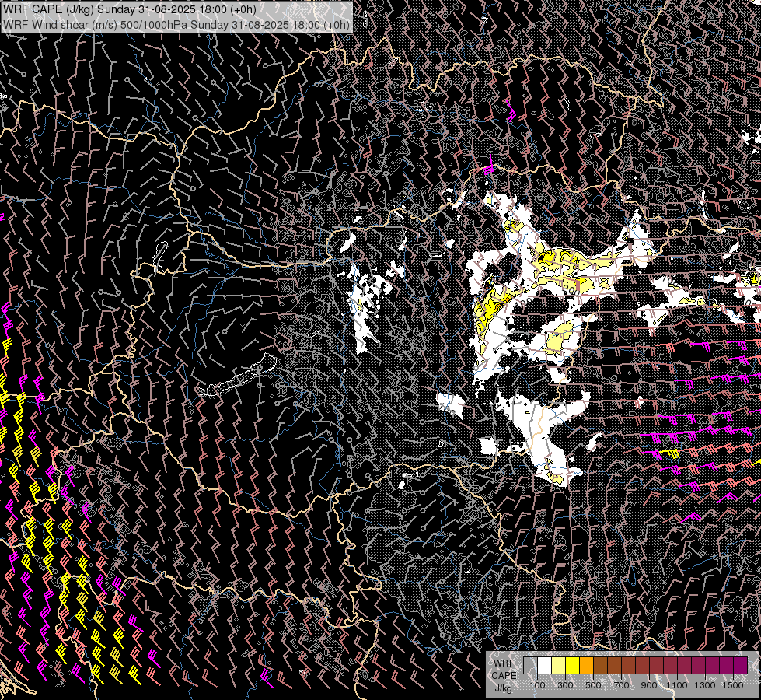Click the legend value 100

(x=537, y=685)
